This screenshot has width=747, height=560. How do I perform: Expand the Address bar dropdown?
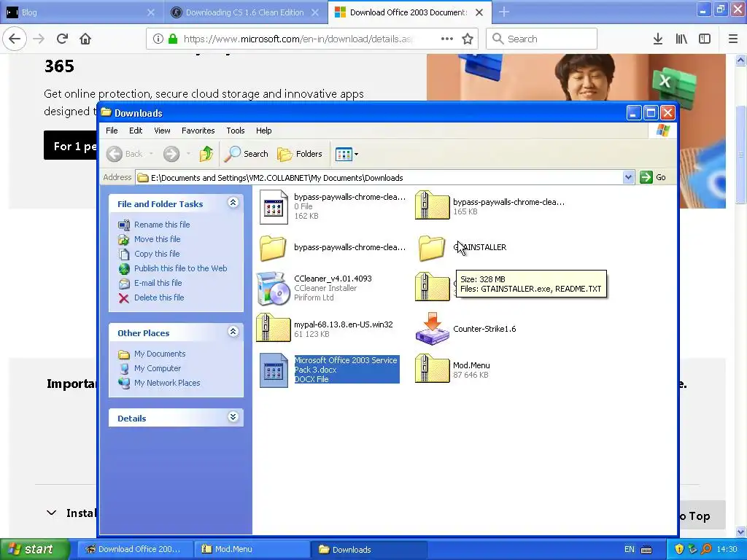pyautogui.click(x=628, y=178)
